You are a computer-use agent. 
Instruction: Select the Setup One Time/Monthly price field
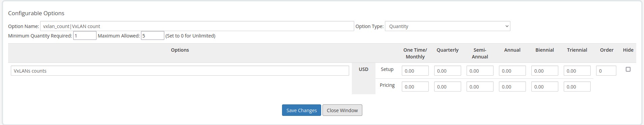(415, 71)
